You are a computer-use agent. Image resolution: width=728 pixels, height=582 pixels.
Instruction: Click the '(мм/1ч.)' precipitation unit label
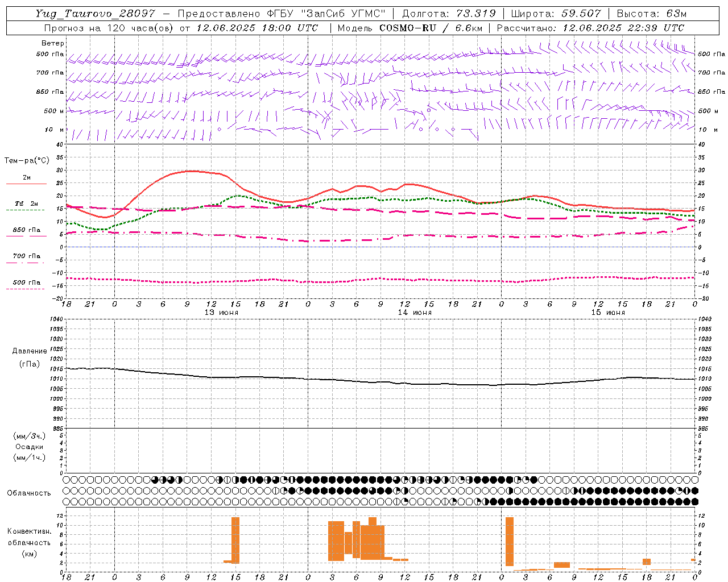tap(30, 458)
